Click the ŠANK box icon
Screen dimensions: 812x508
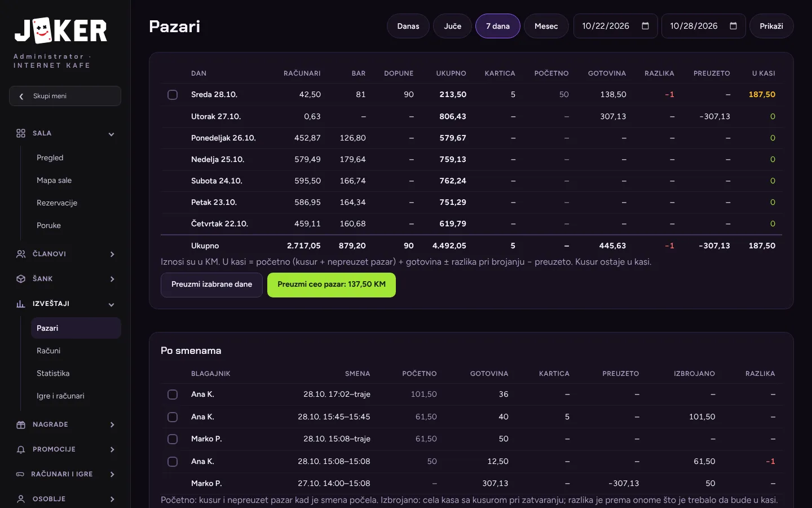click(x=21, y=279)
